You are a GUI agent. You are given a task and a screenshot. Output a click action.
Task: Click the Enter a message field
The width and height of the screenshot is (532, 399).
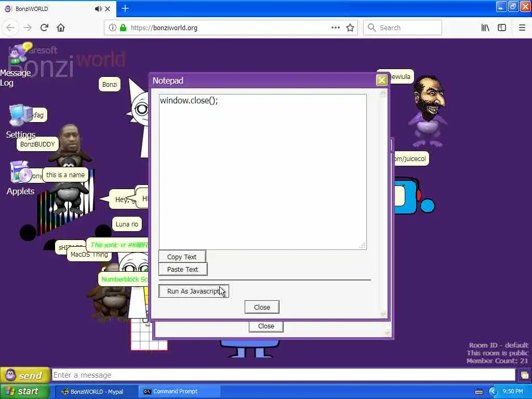[x=284, y=375]
